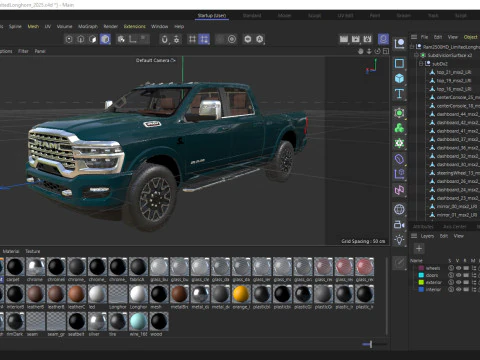Click wheels layer purple color swatch
The height and width of the screenshot is (360, 480).
point(421,268)
